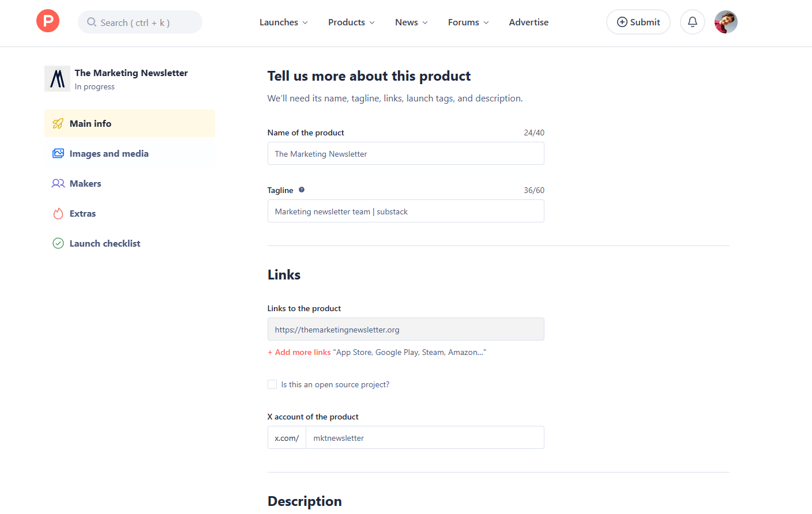Image resolution: width=812 pixels, height=514 pixels.
Task: Click The Marketing Newsletter sidebar title
Action: tap(131, 73)
